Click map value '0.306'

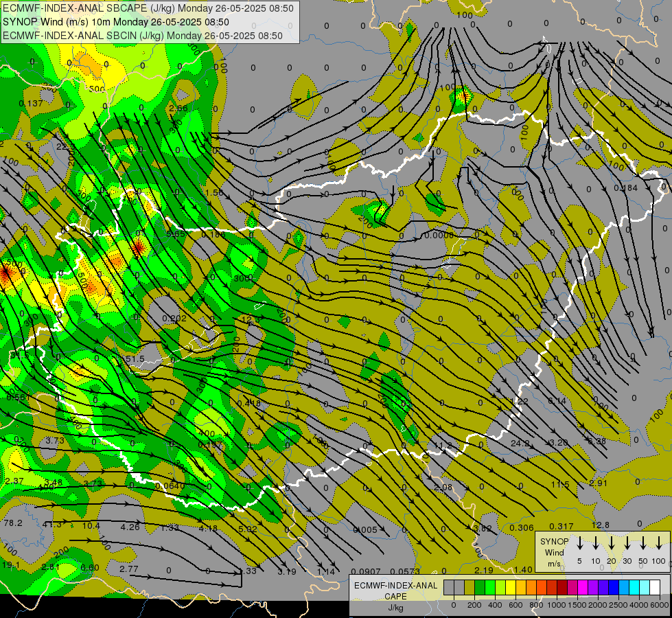[x=521, y=527]
